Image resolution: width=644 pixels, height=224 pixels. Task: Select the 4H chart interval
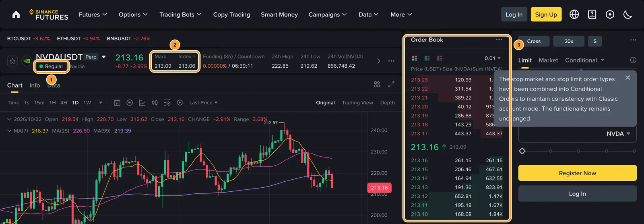pyautogui.click(x=64, y=103)
